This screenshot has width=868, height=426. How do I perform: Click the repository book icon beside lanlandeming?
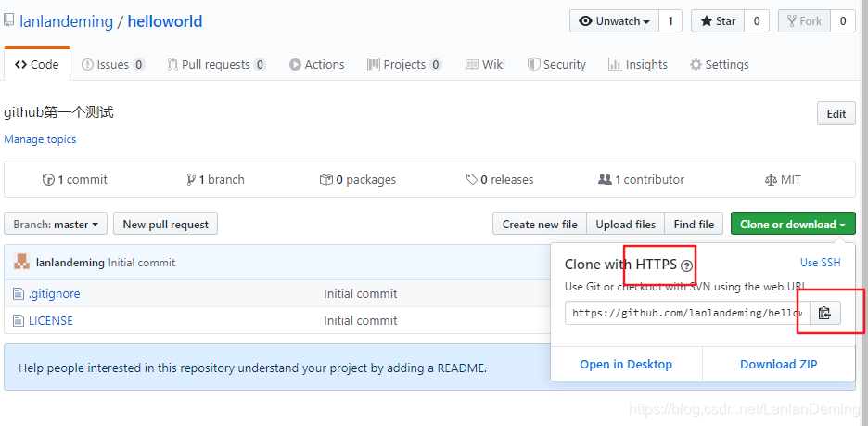(x=8, y=20)
